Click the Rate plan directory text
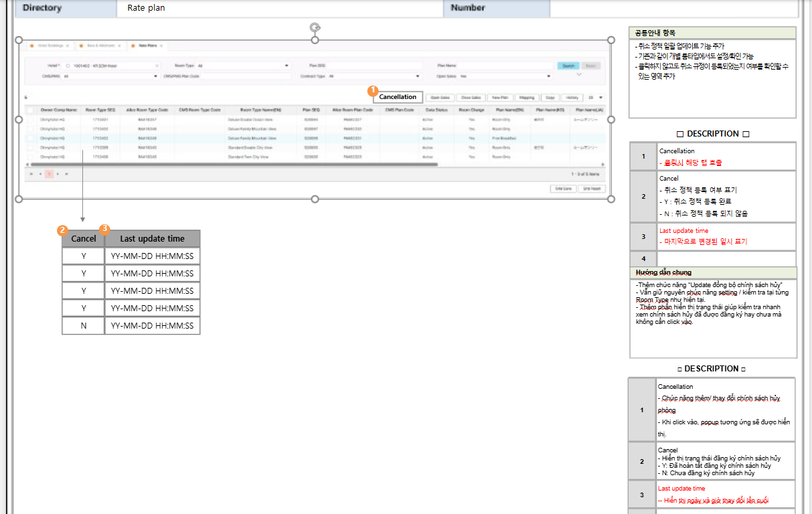This screenshot has width=812, height=514. click(x=146, y=8)
